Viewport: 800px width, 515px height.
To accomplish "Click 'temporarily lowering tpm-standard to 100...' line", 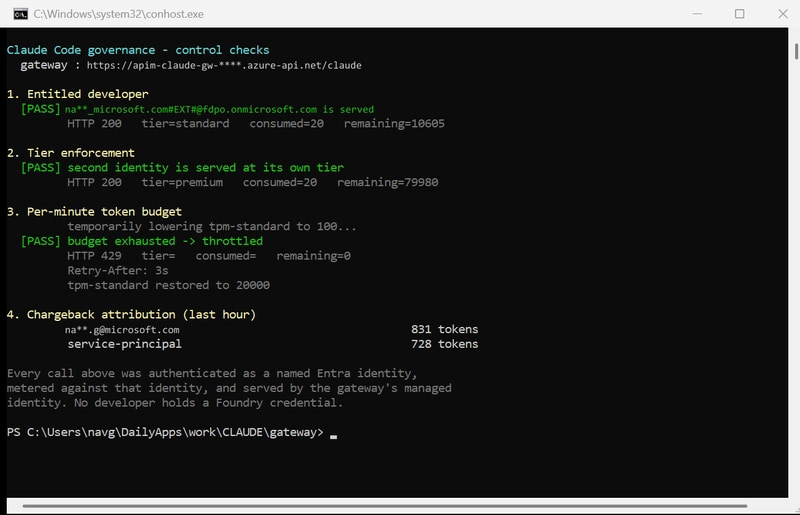I will [x=212, y=227].
